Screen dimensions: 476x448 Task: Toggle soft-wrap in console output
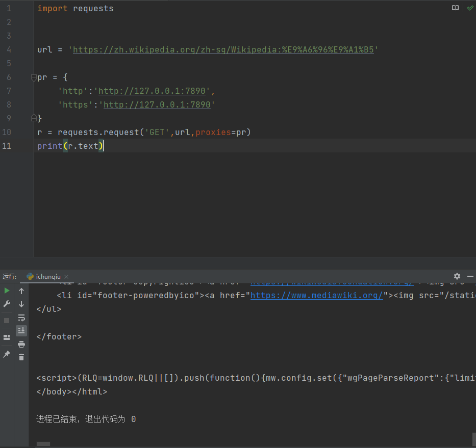[x=21, y=318]
